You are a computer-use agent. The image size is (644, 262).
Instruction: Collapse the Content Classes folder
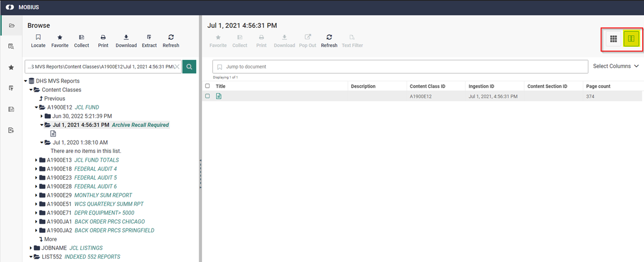click(31, 90)
